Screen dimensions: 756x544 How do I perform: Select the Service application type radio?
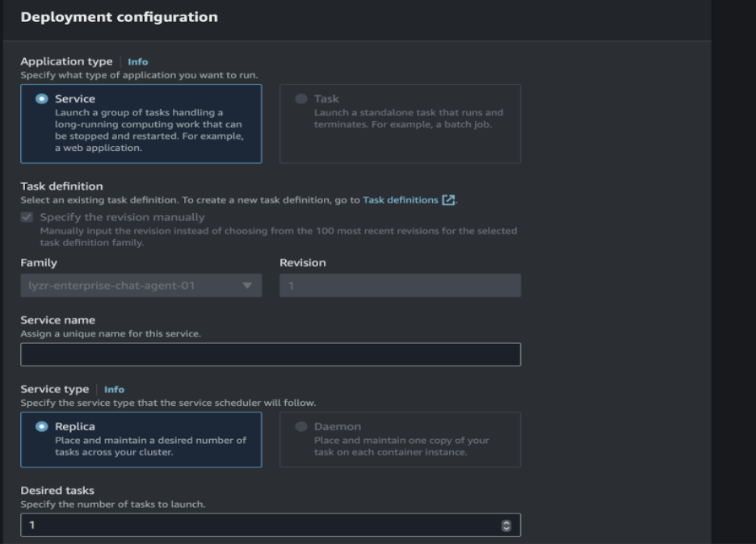(42, 98)
